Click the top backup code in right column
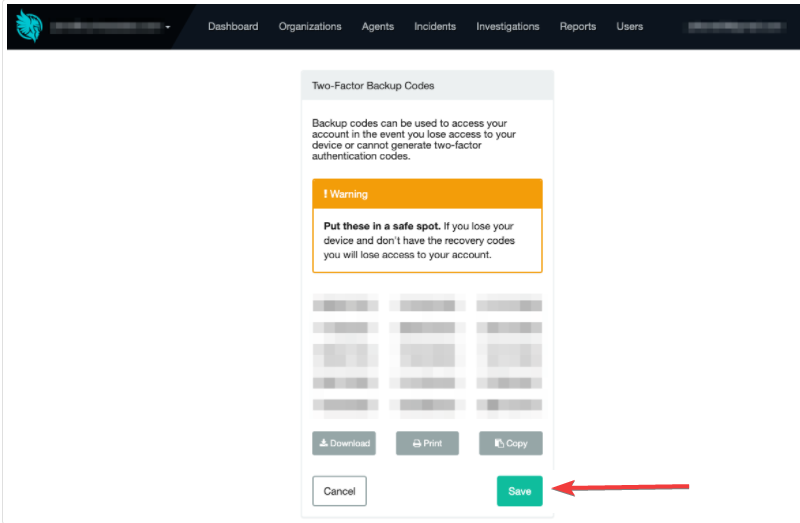Screen dimensions: 800x523 (509, 304)
